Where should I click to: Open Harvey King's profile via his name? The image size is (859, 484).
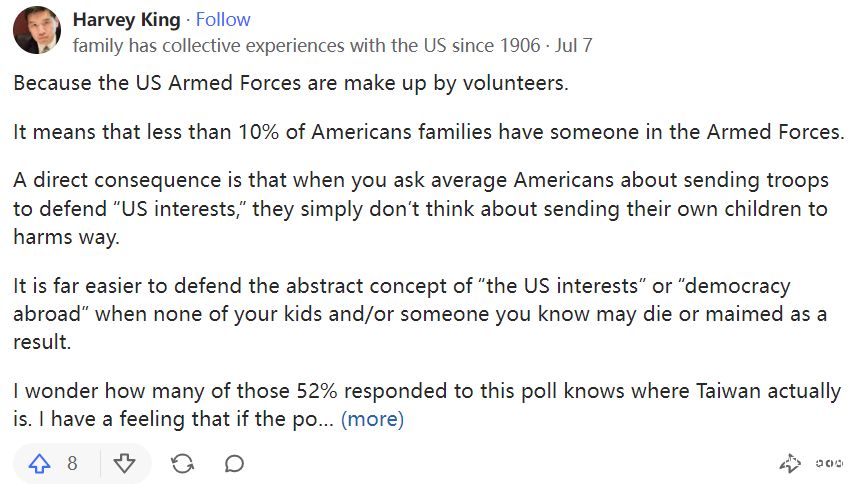pyautogui.click(x=128, y=20)
